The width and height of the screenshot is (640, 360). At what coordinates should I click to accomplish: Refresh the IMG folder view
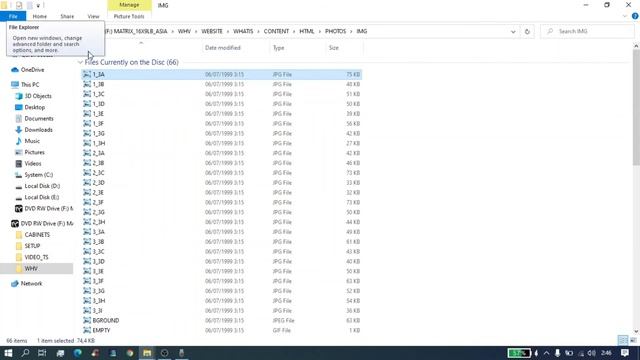pyautogui.click(x=527, y=31)
